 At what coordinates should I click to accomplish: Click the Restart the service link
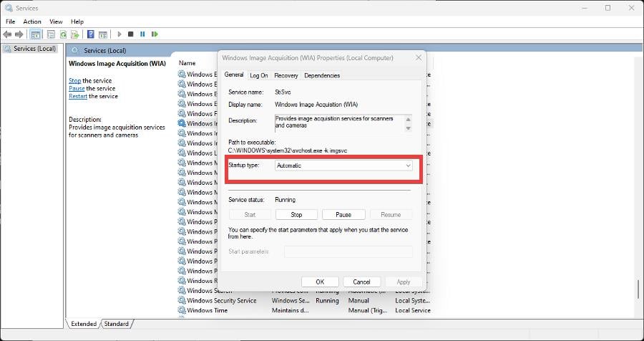[78, 96]
